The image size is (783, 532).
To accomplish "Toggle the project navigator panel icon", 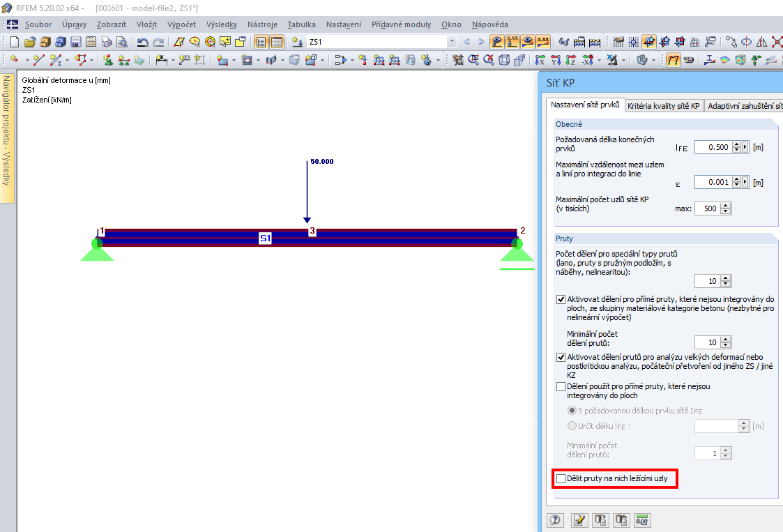I will [x=261, y=42].
